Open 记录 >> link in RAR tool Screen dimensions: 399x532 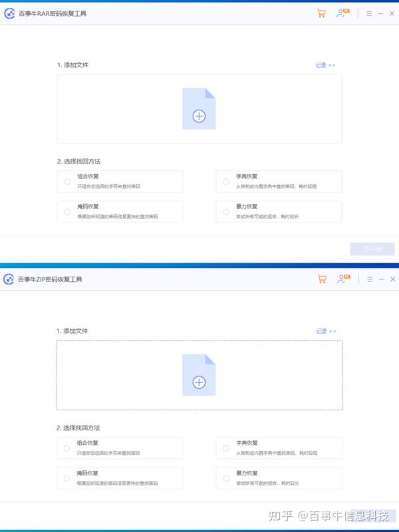click(x=325, y=65)
